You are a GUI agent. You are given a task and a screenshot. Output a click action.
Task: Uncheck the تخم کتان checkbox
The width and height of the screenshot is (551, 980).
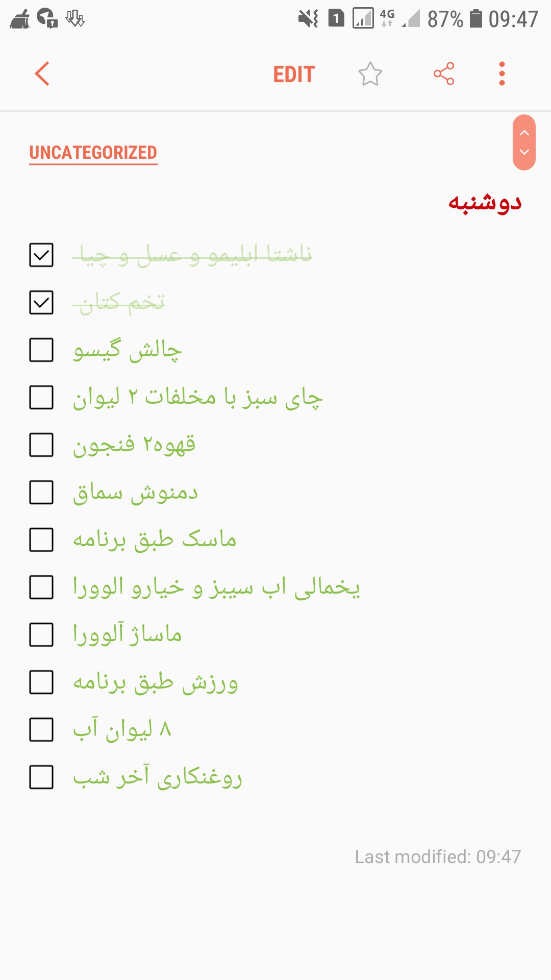pyautogui.click(x=41, y=303)
